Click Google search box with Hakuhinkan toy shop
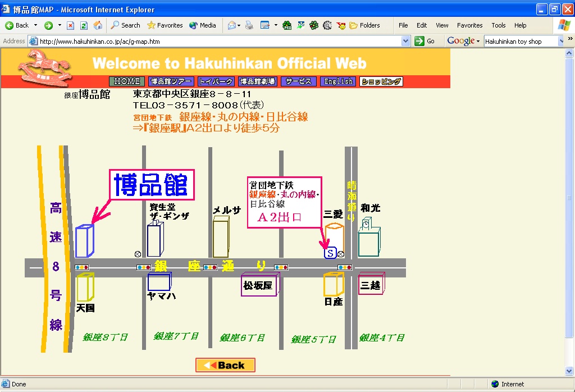The width and height of the screenshot is (575, 392). [x=521, y=42]
